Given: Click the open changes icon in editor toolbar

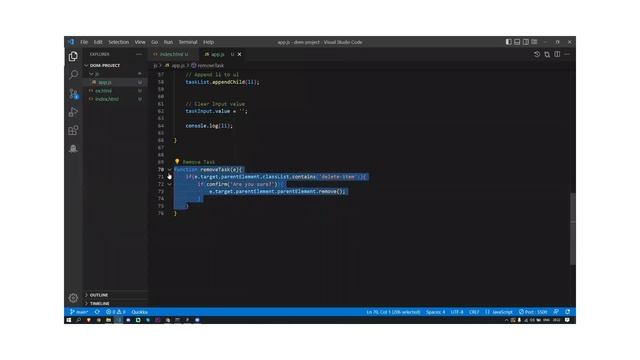Looking at the screenshot, I should [547, 54].
